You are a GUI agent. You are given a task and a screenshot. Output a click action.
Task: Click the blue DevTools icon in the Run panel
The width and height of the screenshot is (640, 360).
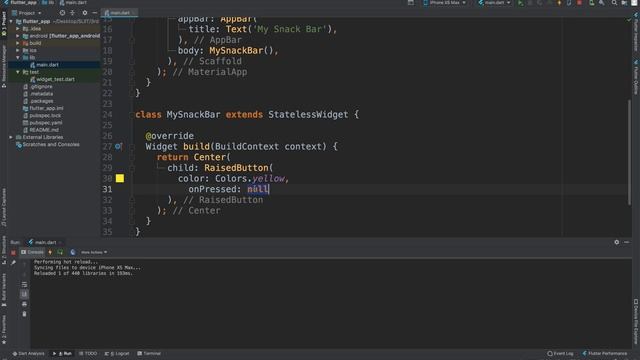pos(73,252)
